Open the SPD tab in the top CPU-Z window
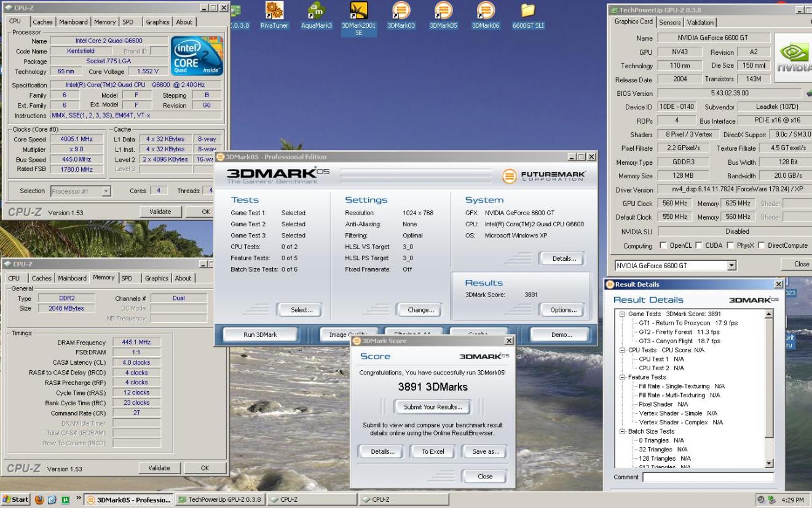 coord(128,22)
